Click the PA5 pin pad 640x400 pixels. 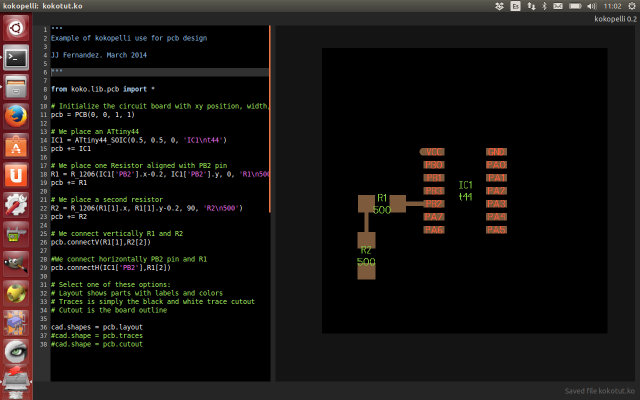[496, 230]
